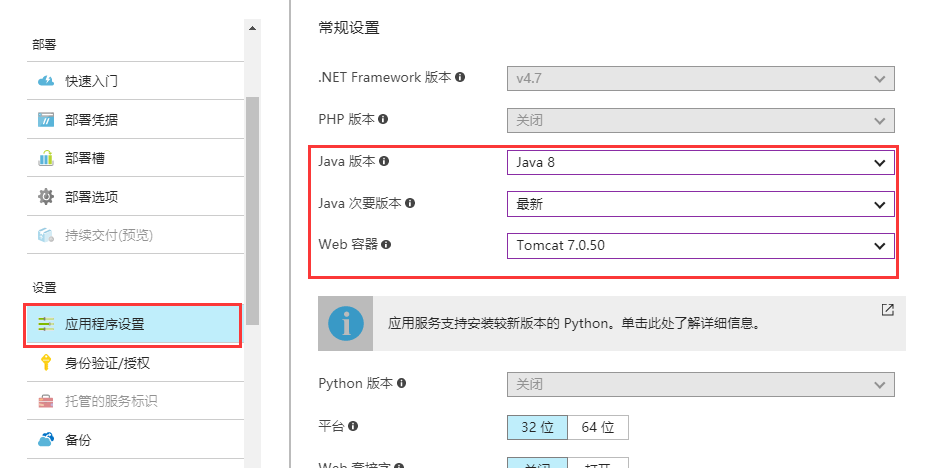The image size is (937, 468).
Task: Click info icon beside Web 容器
Action: [386, 244]
